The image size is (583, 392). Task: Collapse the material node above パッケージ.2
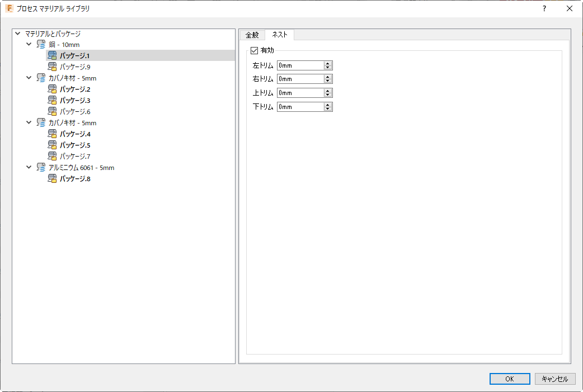[x=29, y=78]
